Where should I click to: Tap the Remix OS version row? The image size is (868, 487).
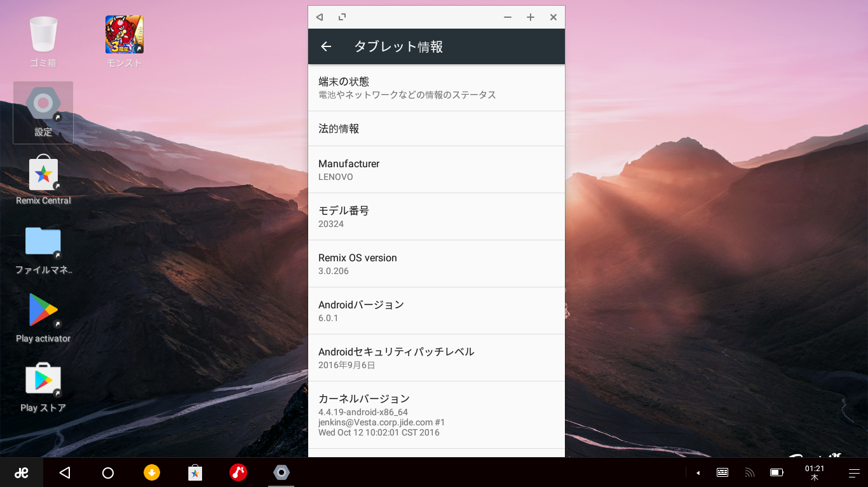point(437,264)
